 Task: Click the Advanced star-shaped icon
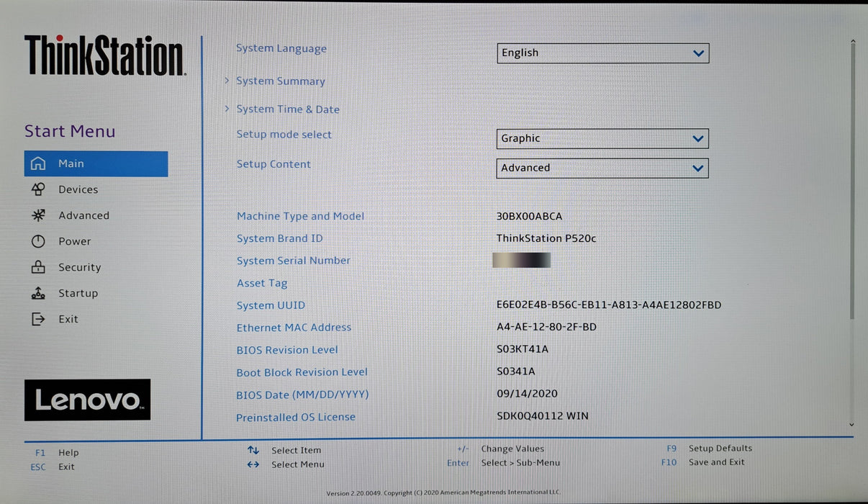38,215
